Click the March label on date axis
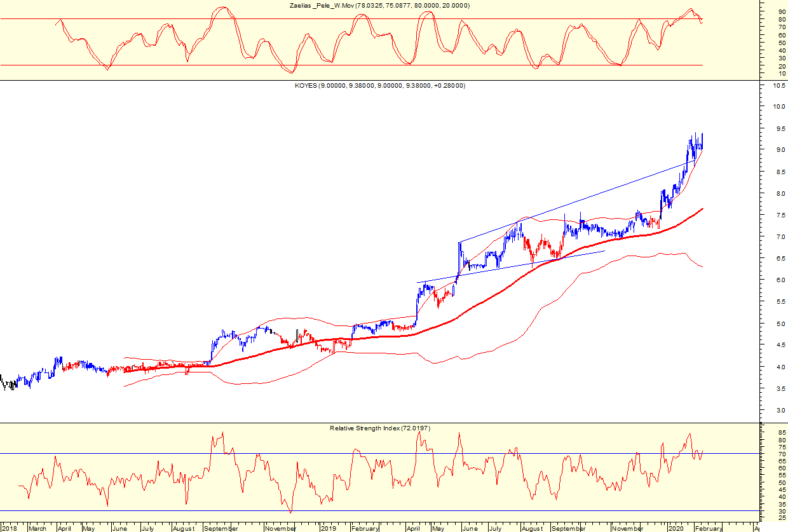Viewport: 788px width, 532px height. 37,528
